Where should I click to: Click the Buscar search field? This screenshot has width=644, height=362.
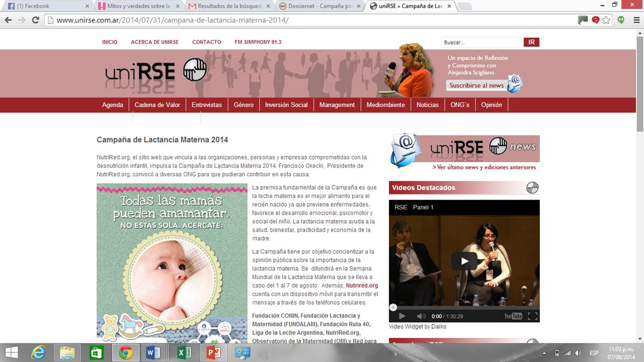[481, 42]
